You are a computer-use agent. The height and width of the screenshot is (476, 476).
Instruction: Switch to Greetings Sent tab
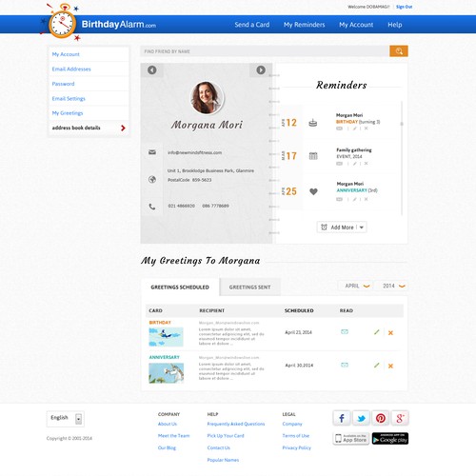click(249, 287)
